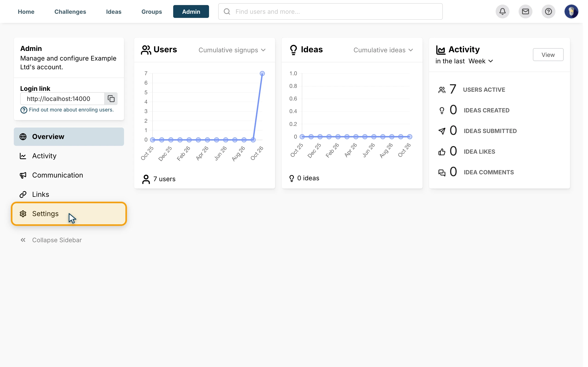Click the Oct 26 data point on Users chart
Screen dimensions: 588x367
point(262,73)
